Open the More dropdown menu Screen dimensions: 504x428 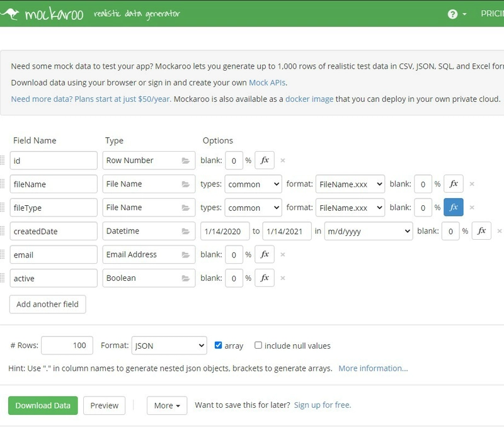click(x=167, y=405)
